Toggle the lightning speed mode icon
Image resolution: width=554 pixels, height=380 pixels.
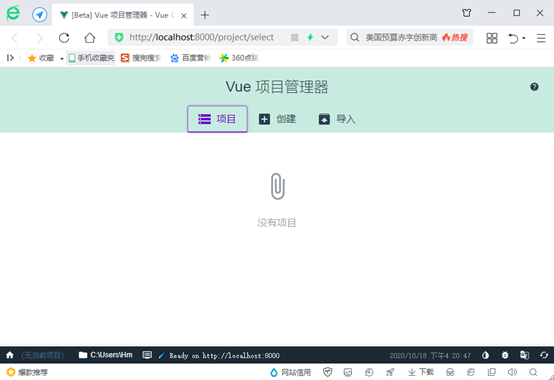tap(310, 37)
